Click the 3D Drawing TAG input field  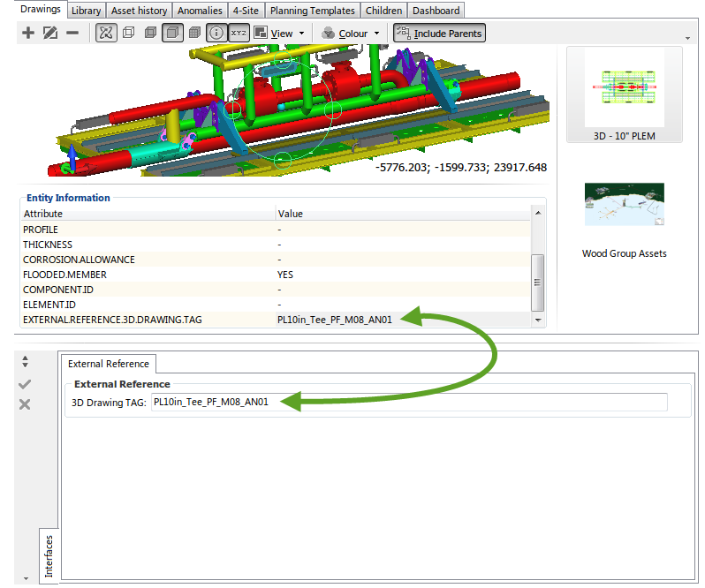pyautogui.click(x=409, y=402)
